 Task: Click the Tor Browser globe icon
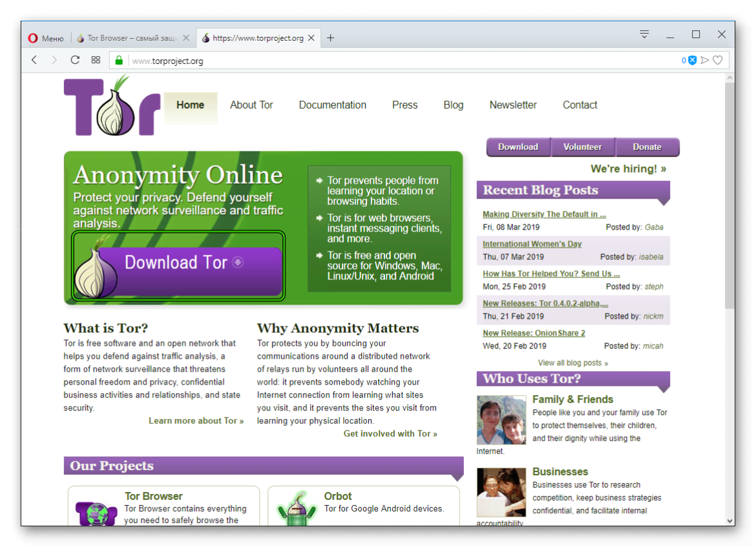96,513
